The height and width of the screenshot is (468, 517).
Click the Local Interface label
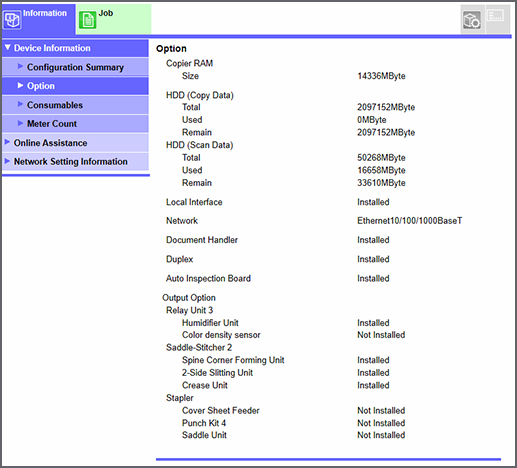tap(194, 202)
